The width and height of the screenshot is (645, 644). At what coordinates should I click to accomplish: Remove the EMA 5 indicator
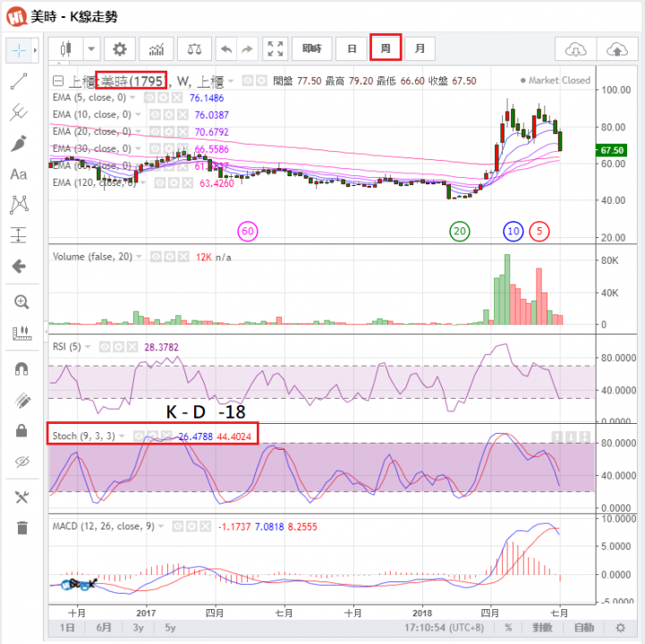pos(177,97)
